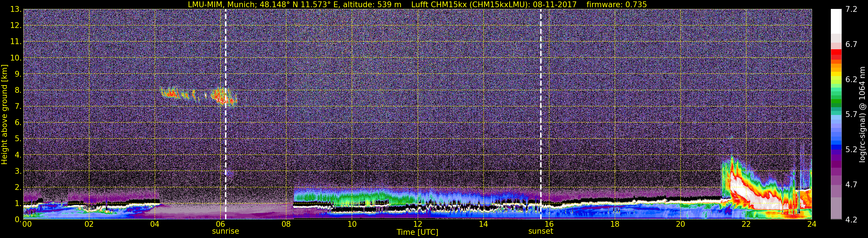Click the "08" time axis tick label
The image size is (868, 238).
click(286, 224)
